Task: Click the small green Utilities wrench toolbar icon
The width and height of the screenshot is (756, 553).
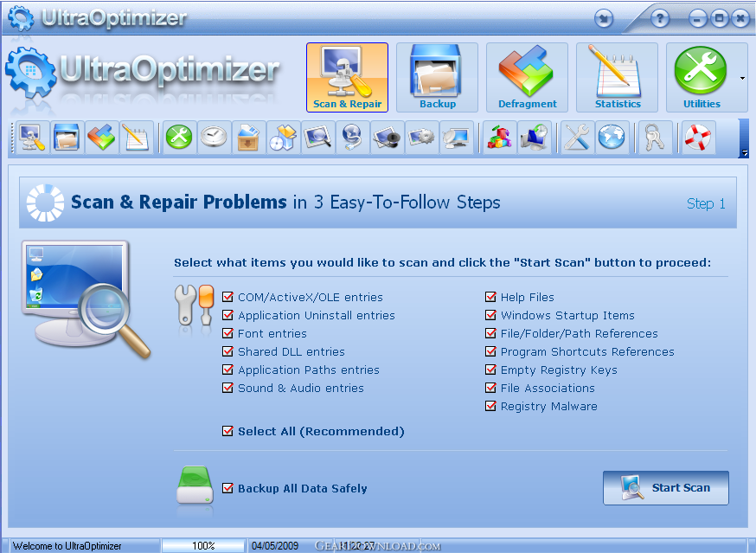Action: 179,138
